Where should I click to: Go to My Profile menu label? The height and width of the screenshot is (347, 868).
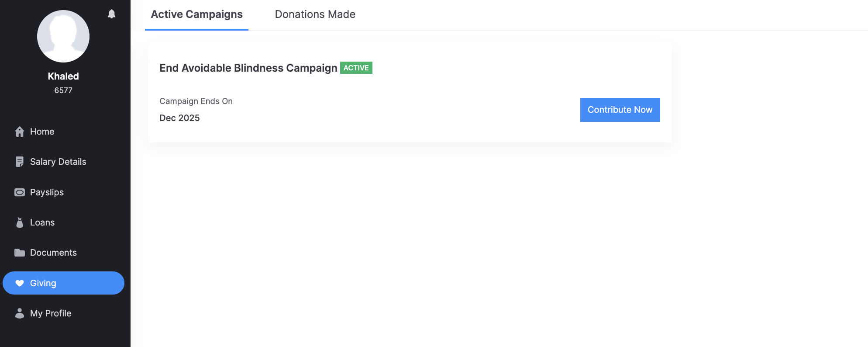tap(51, 313)
